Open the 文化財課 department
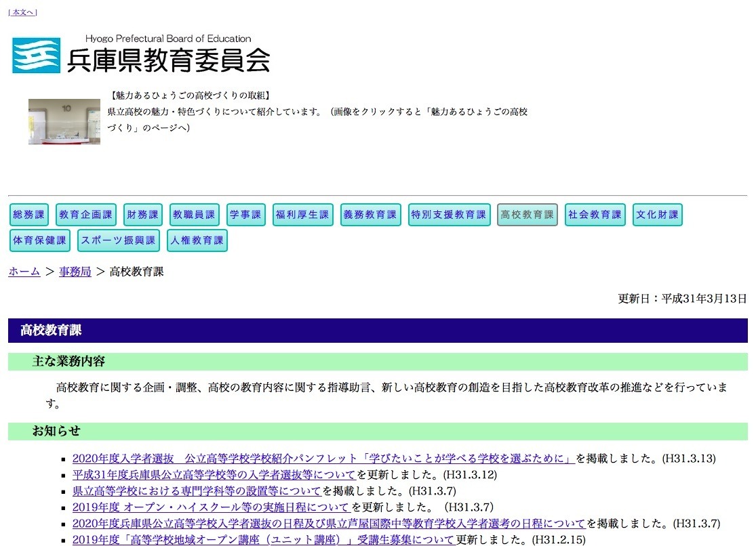 point(657,214)
